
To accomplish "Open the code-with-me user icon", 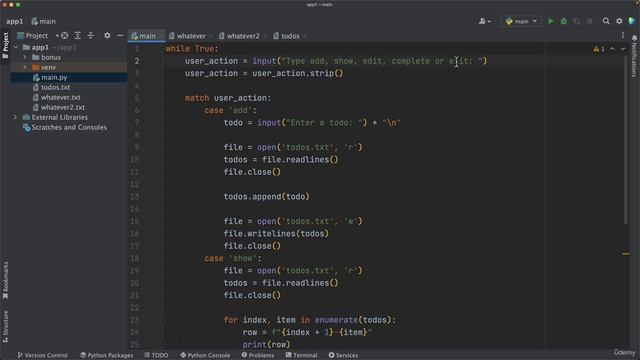I will tap(484, 21).
